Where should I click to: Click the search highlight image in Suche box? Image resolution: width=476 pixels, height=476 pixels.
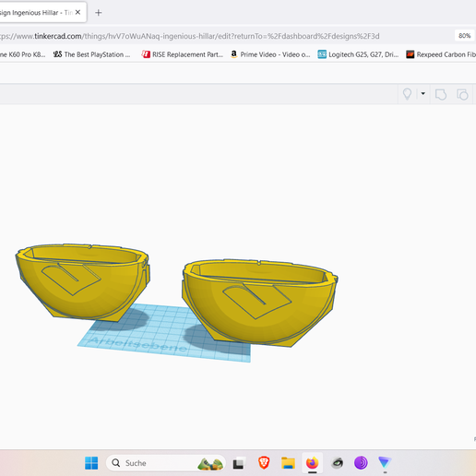click(x=210, y=464)
